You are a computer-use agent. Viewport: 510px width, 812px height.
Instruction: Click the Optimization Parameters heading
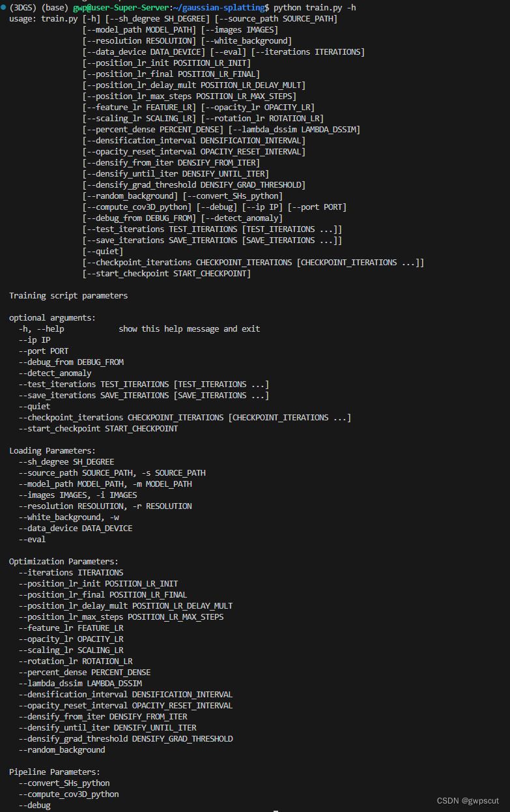pyautogui.click(x=64, y=561)
